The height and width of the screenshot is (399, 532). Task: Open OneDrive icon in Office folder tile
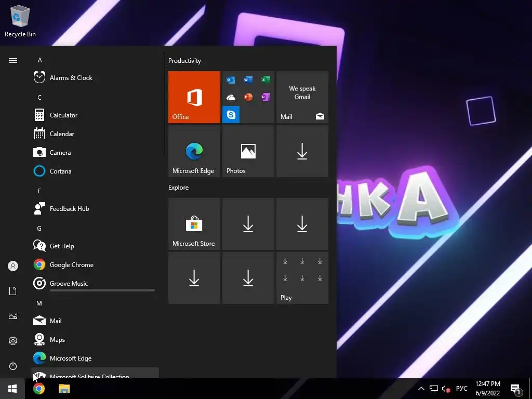[231, 97]
